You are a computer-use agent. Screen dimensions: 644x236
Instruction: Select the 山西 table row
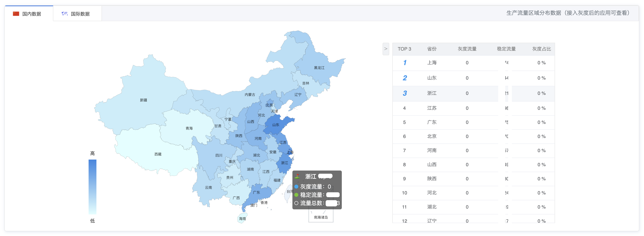(473, 165)
